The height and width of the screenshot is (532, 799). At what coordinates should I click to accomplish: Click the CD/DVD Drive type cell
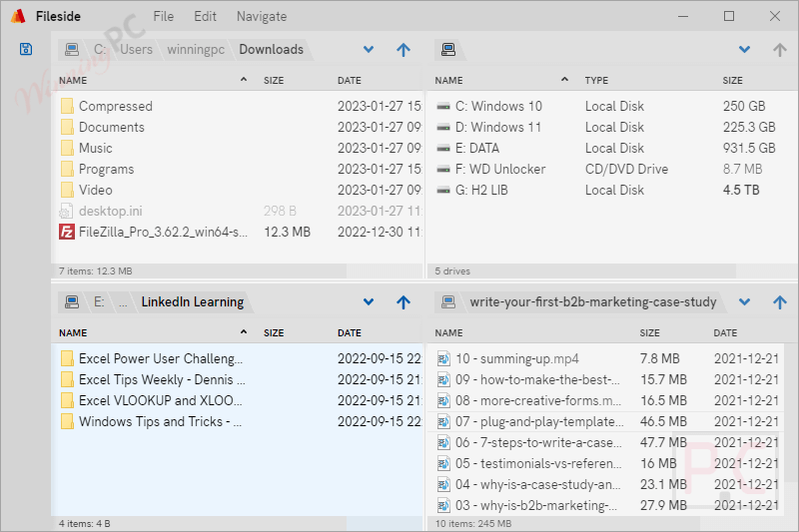pos(626,169)
